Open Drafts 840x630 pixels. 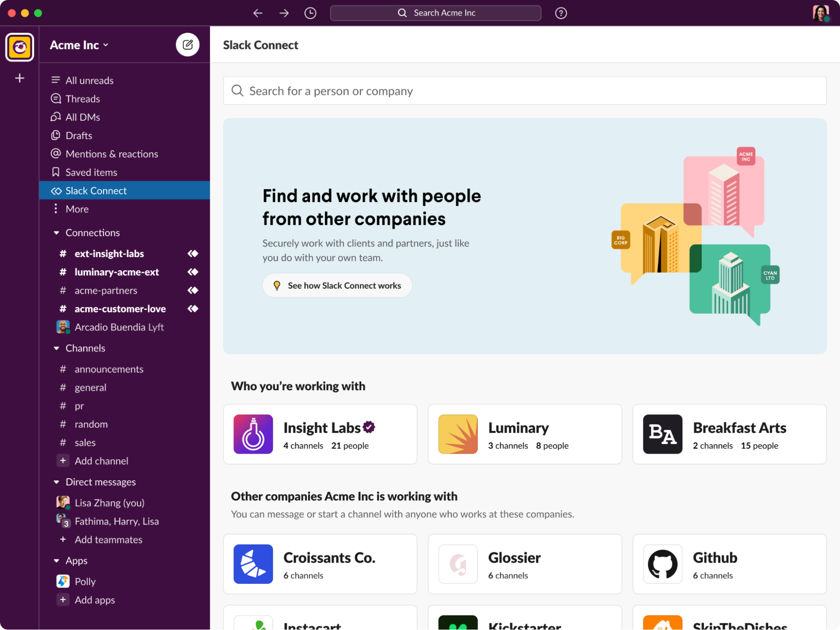(124, 136)
